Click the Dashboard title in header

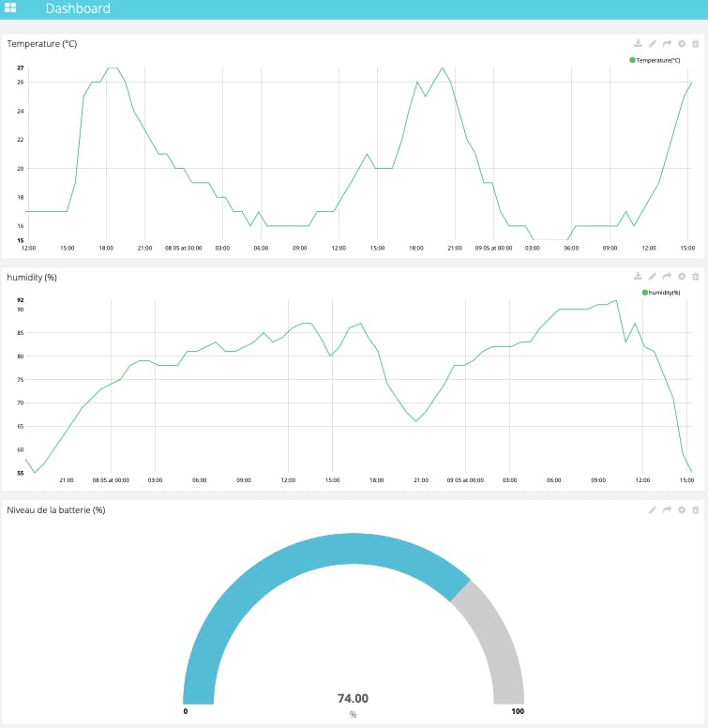coord(78,9)
